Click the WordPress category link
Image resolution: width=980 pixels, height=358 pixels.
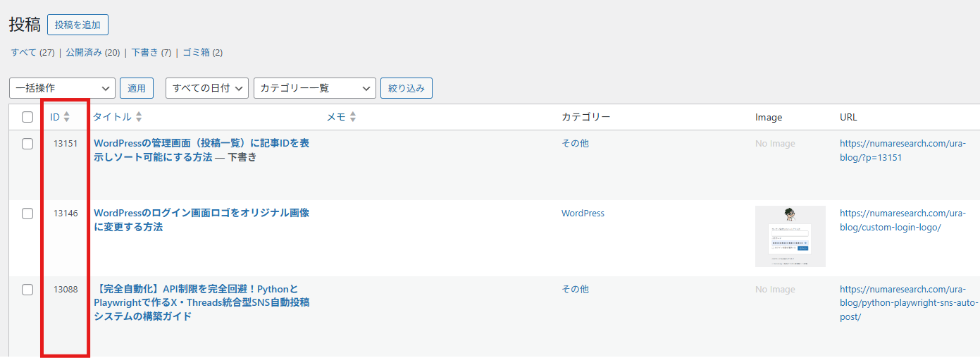583,214
